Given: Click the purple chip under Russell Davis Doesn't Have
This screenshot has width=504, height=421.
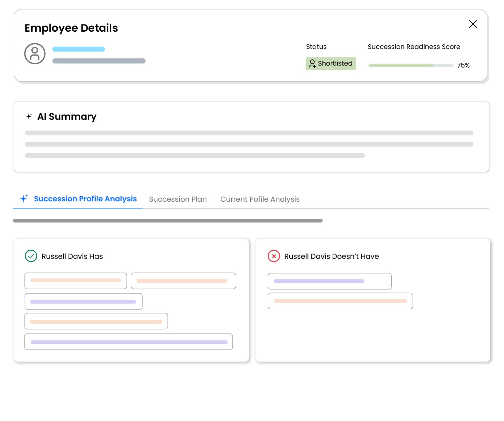Looking at the screenshot, I should coord(329,281).
